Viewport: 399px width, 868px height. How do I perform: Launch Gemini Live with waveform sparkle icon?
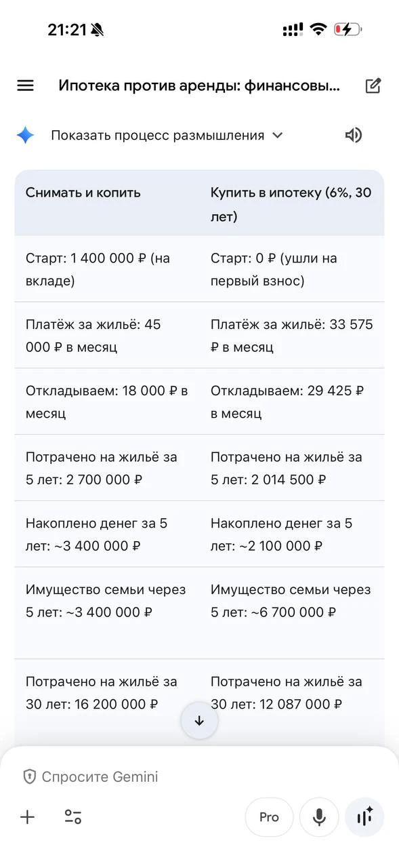[x=364, y=817]
